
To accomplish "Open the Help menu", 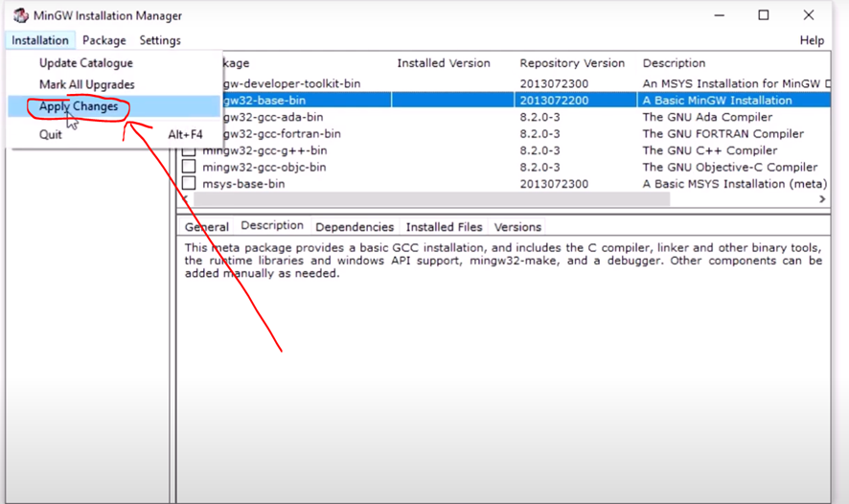I will tap(811, 40).
